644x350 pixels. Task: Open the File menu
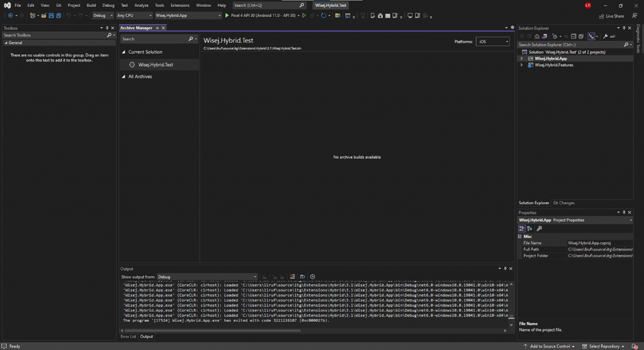(x=18, y=5)
